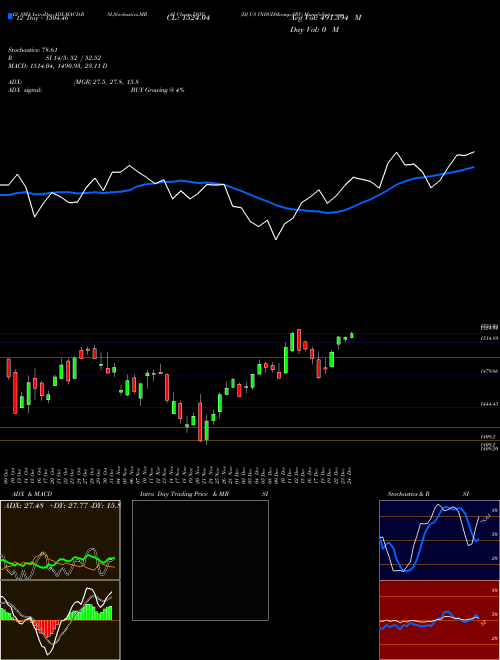500x660 pixels.
Task: Click the blue 12-day SMA legend square
Action: (x=10, y=16)
